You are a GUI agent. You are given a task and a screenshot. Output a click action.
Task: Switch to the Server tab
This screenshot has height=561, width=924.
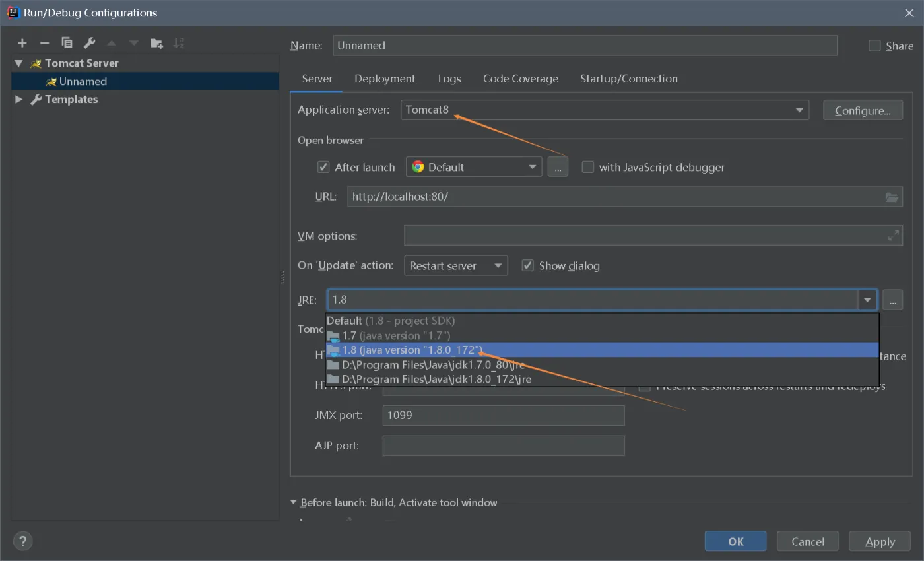point(317,79)
